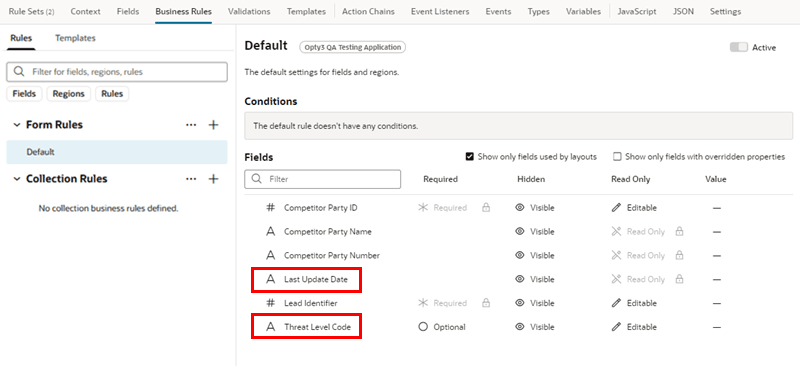Viewport: 800px width, 366px height.
Task: Switch to the Types tab
Action: tap(539, 11)
